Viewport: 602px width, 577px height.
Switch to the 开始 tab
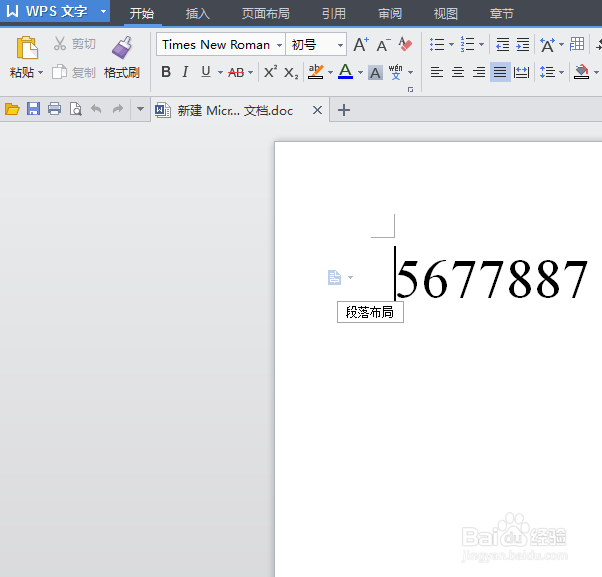point(142,13)
